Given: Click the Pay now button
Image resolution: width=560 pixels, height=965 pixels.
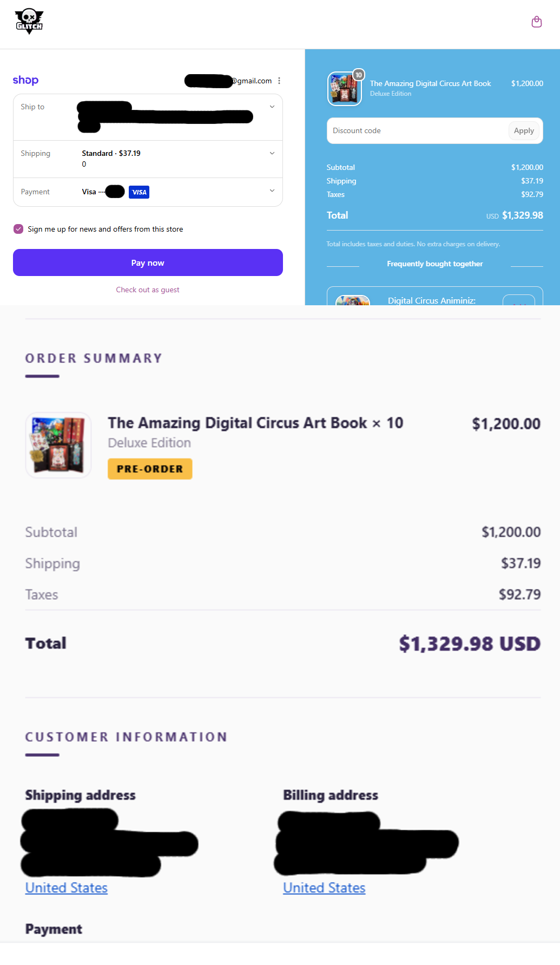Looking at the screenshot, I should point(148,262).
